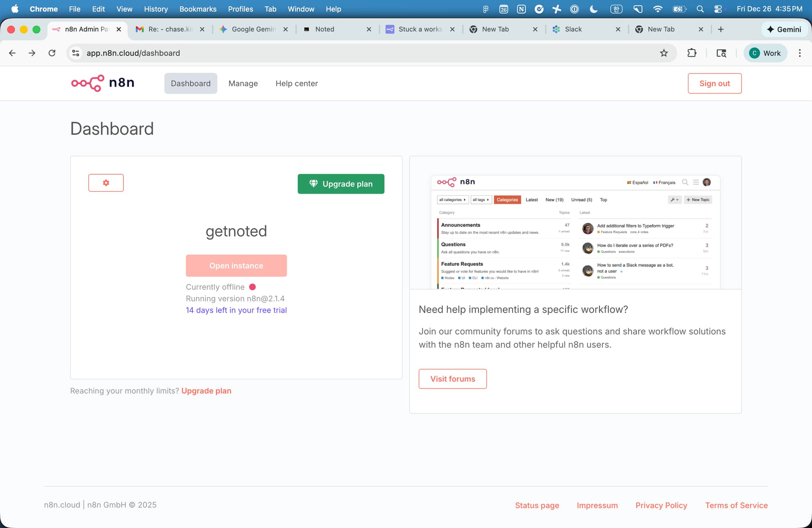Viewport: 812px width, 528px height.
Task: Click the gear settings icon button
Action: pos(106,183)
